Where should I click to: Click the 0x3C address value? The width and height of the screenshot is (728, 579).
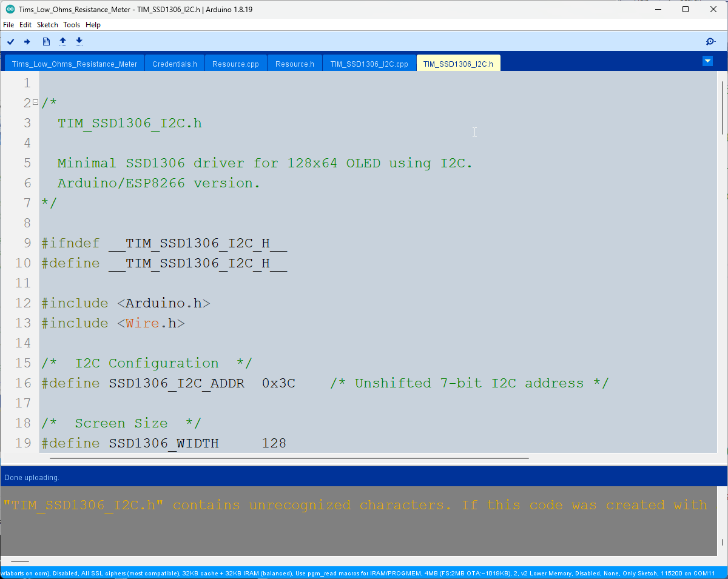click(278, 383)
